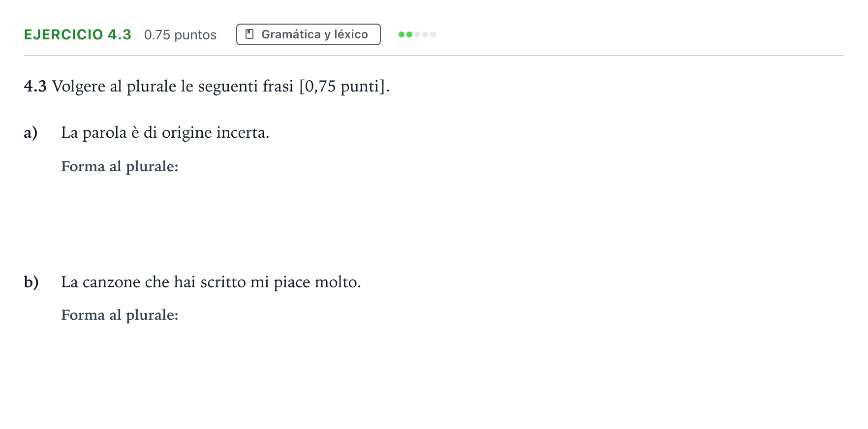Click the b) item marker

pyautogui.click(x=31, y=282)
